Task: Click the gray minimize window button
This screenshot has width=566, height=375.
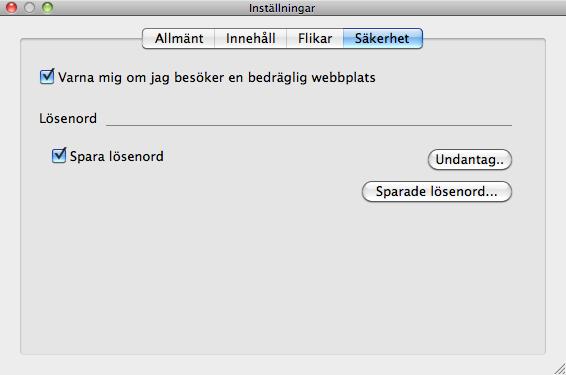Action: [30, 7]
